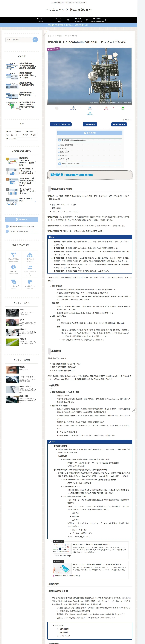Collapse the sidebar 目次 table of contents

pyautogui.click(x=22, y=219)
